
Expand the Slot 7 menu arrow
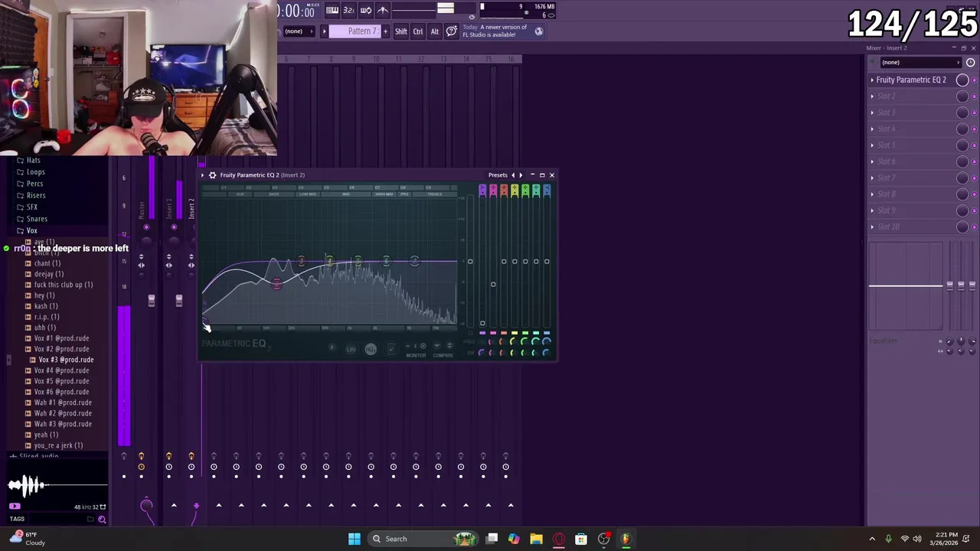point(872,178)
